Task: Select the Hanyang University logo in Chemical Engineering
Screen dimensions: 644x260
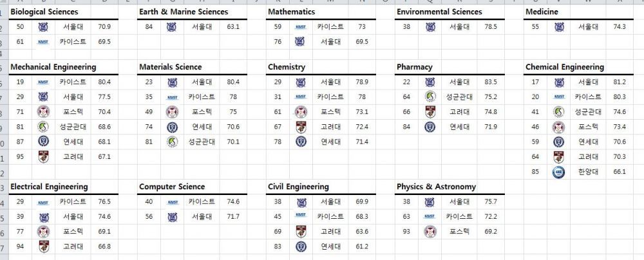Action: pos(558,172)
